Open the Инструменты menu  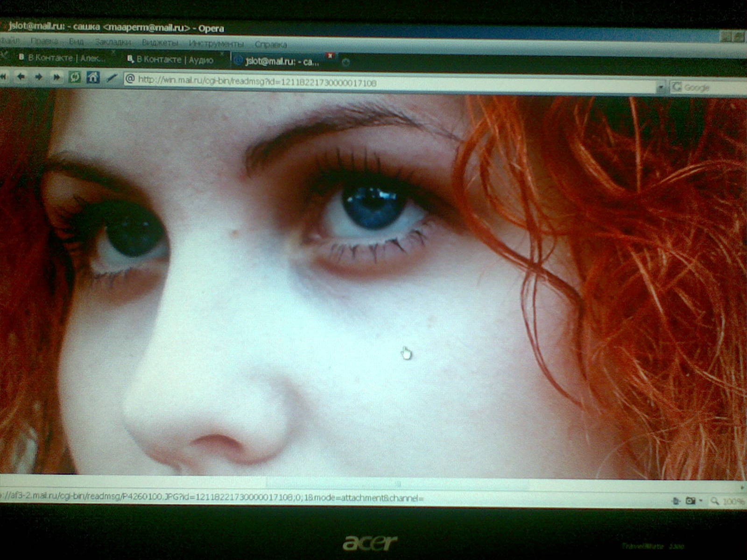click(x=216, y=44)
